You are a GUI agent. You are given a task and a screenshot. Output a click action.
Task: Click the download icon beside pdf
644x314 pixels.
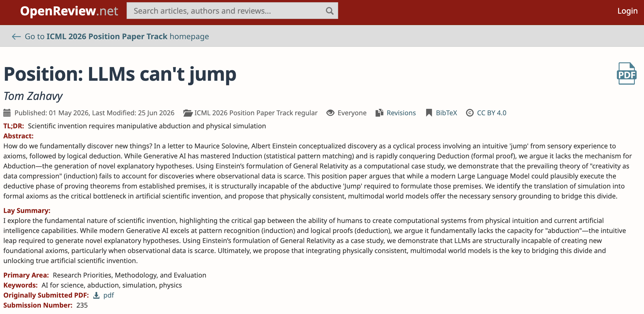point(96,295)
